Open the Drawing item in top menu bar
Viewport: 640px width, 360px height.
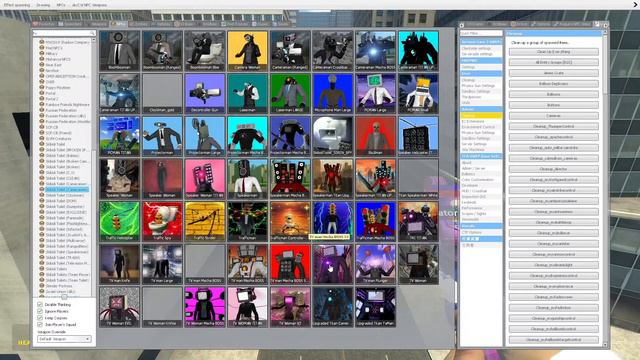[x=43, y=5]
